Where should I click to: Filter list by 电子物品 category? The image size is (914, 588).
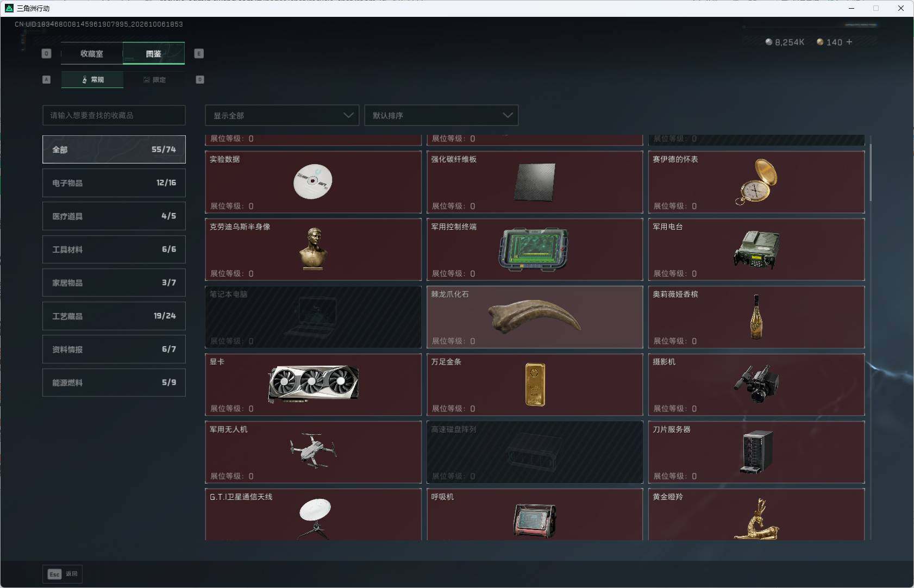click(114, 183)
